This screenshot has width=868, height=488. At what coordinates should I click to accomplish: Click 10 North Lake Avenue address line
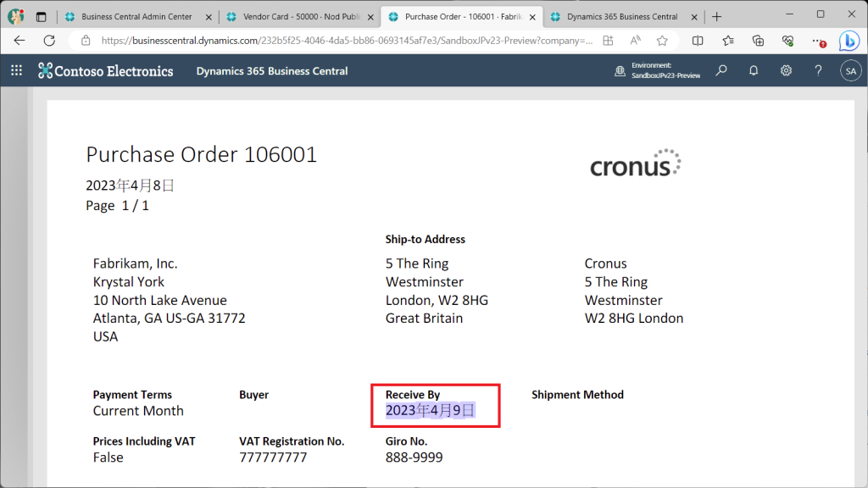[160, 300]
